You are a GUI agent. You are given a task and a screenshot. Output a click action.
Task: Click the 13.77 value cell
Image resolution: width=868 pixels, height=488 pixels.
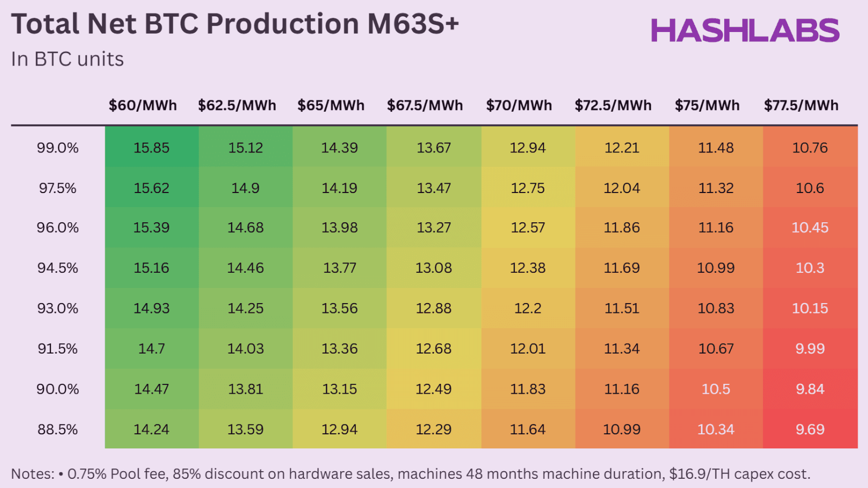[340, 268]
